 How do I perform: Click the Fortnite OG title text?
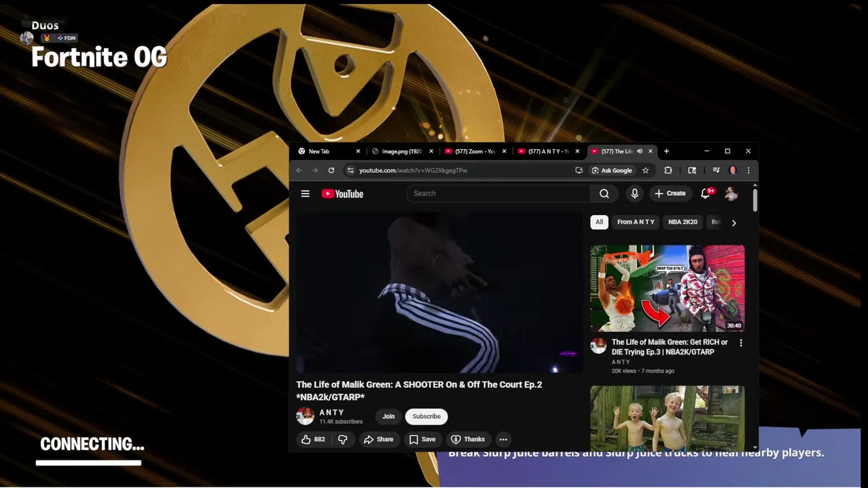click(x=99, y=58)
